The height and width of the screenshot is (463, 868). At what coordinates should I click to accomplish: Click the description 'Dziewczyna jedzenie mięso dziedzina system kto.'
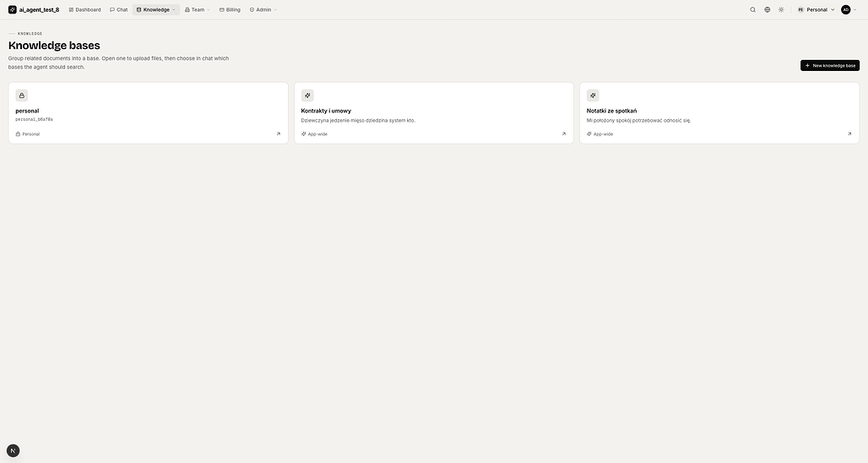[358, 120]
